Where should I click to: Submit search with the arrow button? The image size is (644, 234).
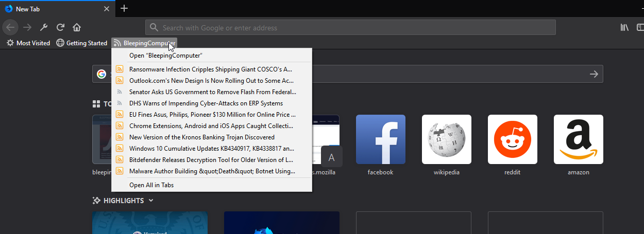(594, 74)
